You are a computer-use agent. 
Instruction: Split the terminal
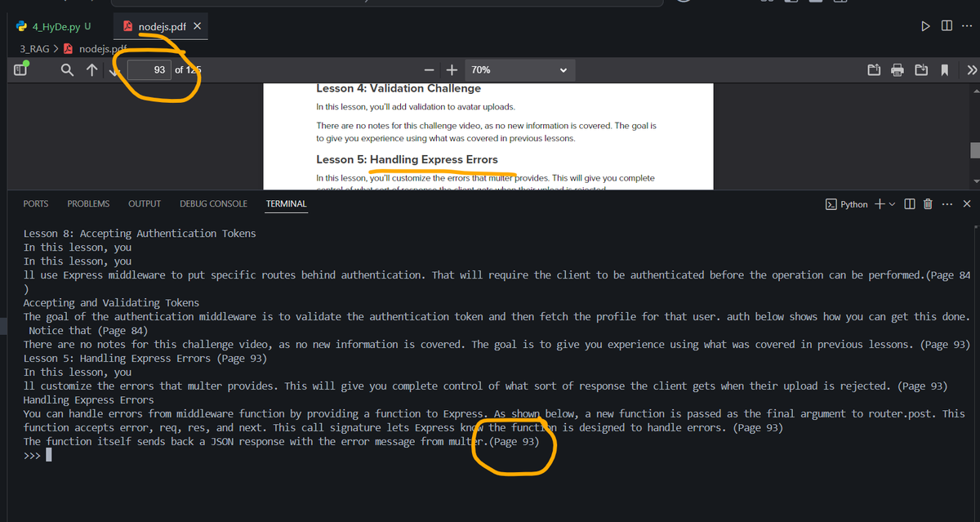[x=910, y=203]
